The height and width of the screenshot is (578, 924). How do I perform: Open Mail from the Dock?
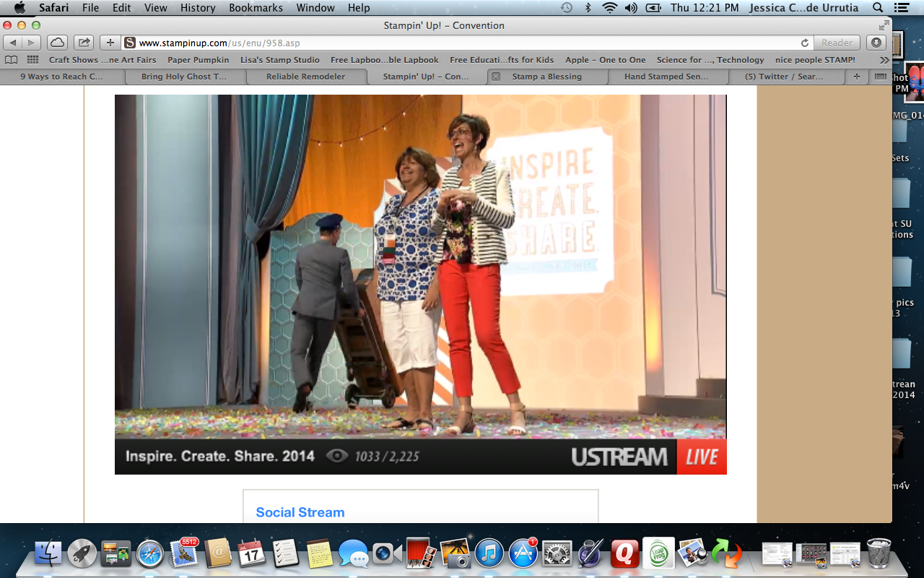184,553
